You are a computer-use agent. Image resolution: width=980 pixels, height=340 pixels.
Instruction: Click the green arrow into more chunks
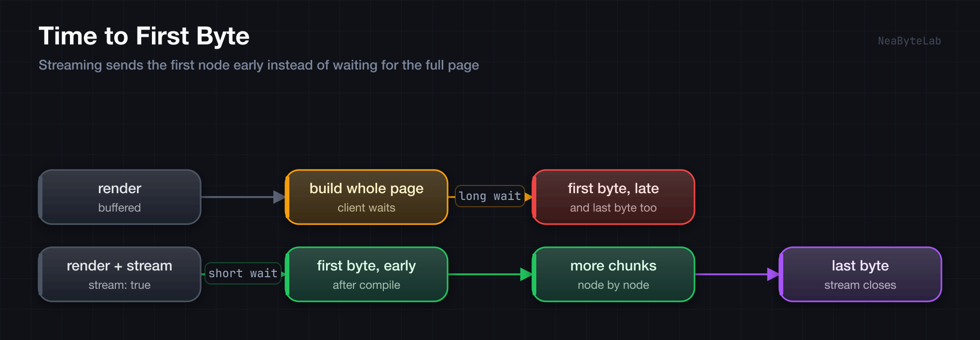click(490, 274)
